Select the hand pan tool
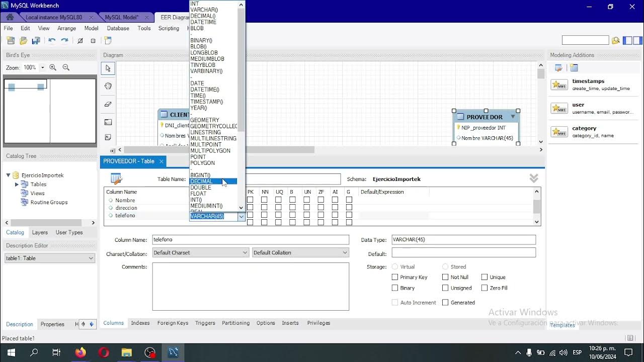 [108, 86]
